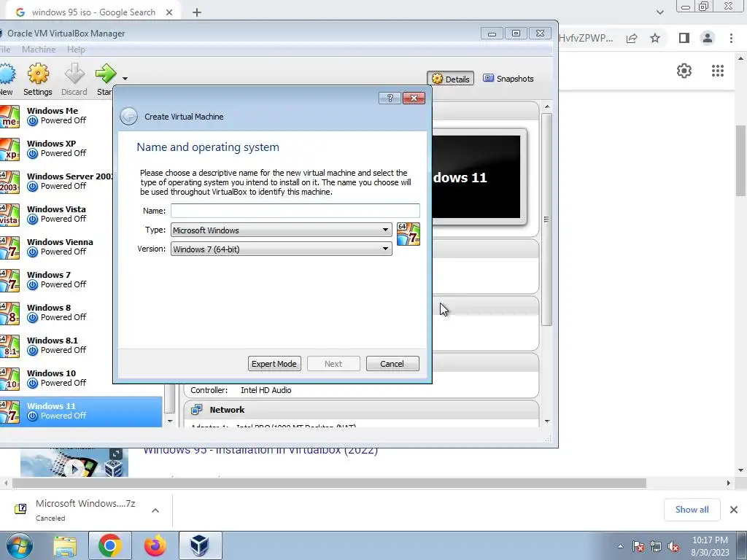Click Cancel in Create Virtual Machine dialog
The width and height of the screenshot is (747, 560).
(392, 364)
